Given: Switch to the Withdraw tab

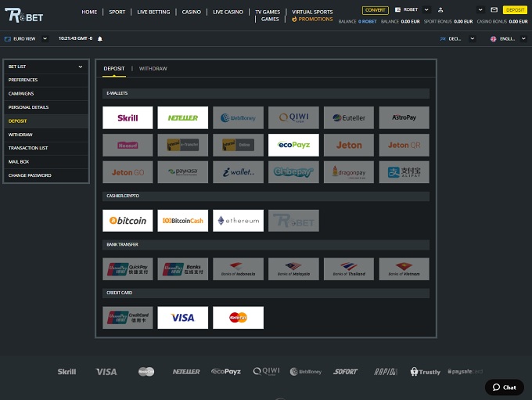Looking at the screenshot, I should 153,69.
